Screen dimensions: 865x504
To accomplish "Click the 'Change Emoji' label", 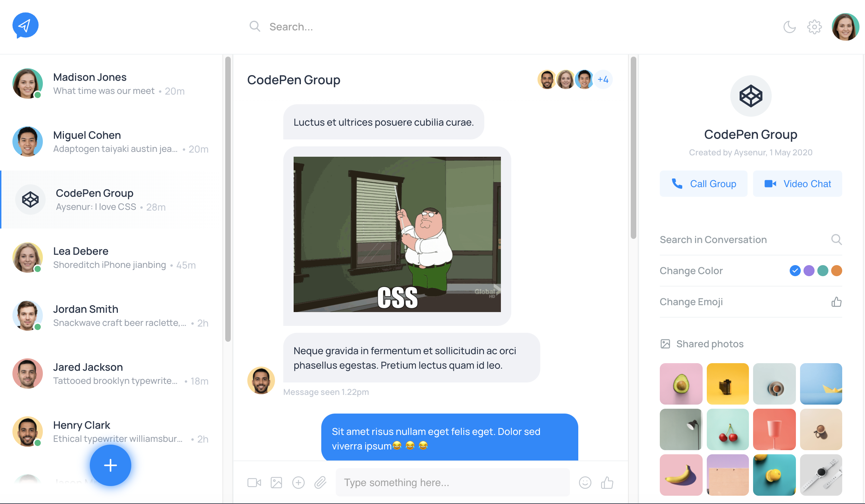I will pyautogui.click(x=691, y=302).
